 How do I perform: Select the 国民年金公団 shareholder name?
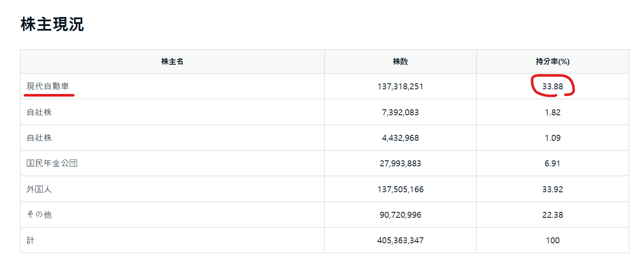(52, 163)
